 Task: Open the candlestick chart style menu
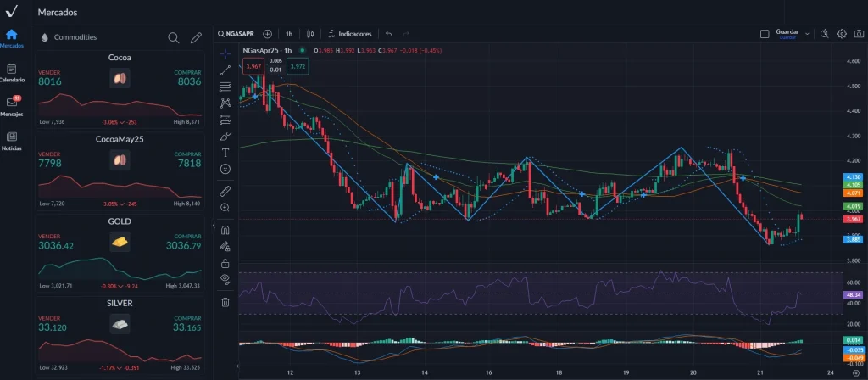pyautogui.click(x=310, y=34)
